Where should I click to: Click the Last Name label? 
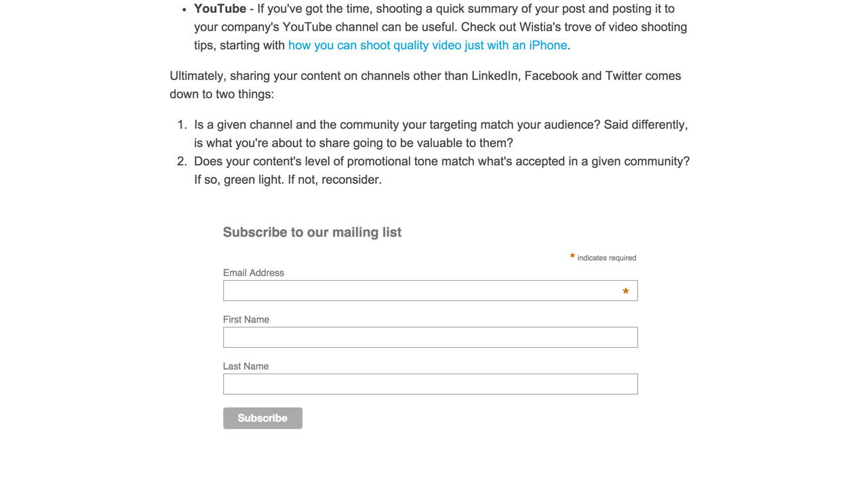point(246,366)
